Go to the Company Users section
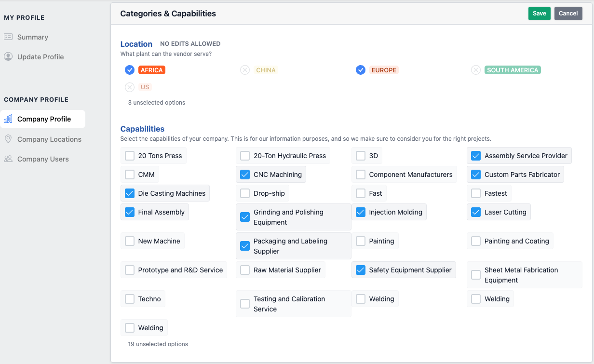The image size is (594, 364). pos(43,159)
